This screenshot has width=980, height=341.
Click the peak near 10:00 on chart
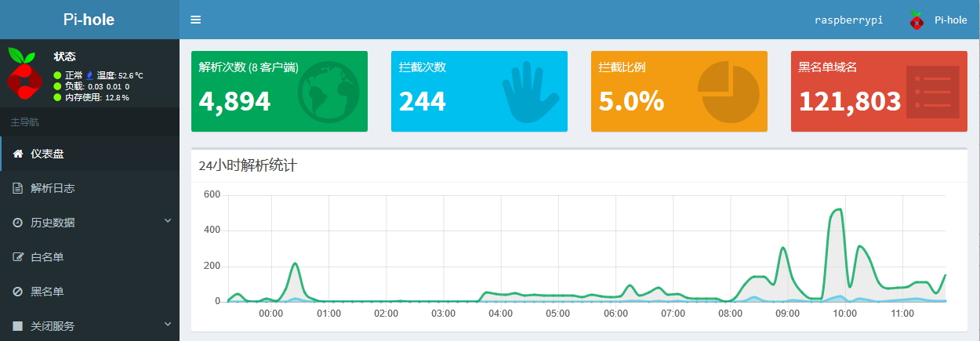tap(837, 209)
